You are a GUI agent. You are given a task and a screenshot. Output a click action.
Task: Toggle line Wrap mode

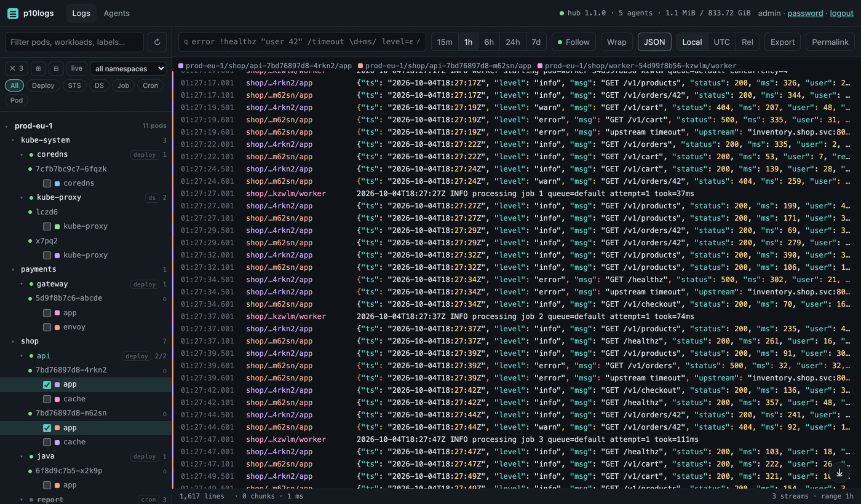(616, 42)
